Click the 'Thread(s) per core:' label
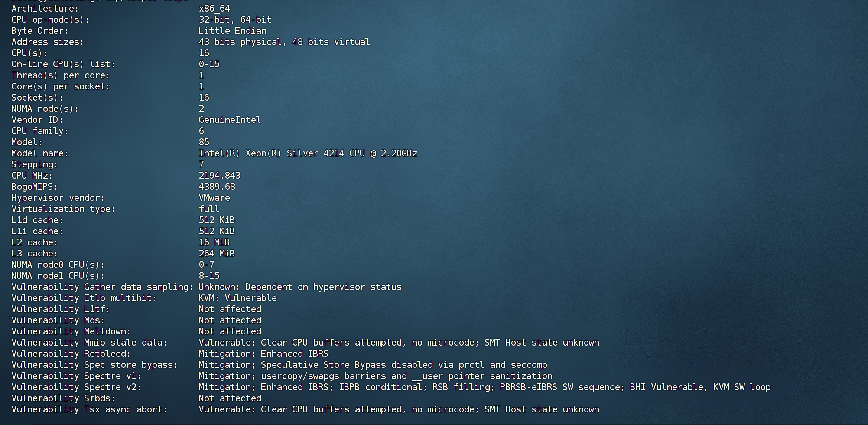This screenshot has height=425, width=868. coord(61,75)
